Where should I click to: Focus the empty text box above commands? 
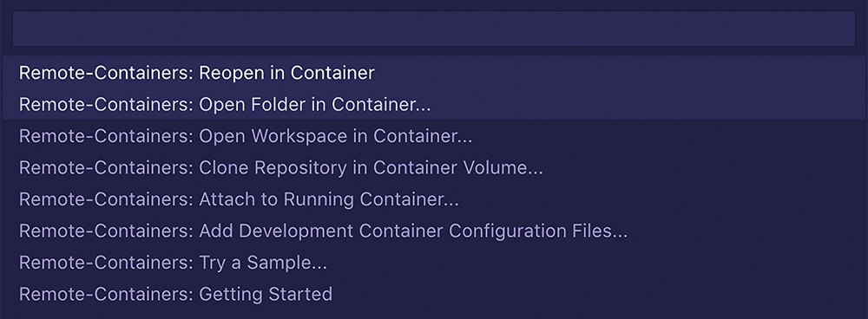[x=434, y=29]
